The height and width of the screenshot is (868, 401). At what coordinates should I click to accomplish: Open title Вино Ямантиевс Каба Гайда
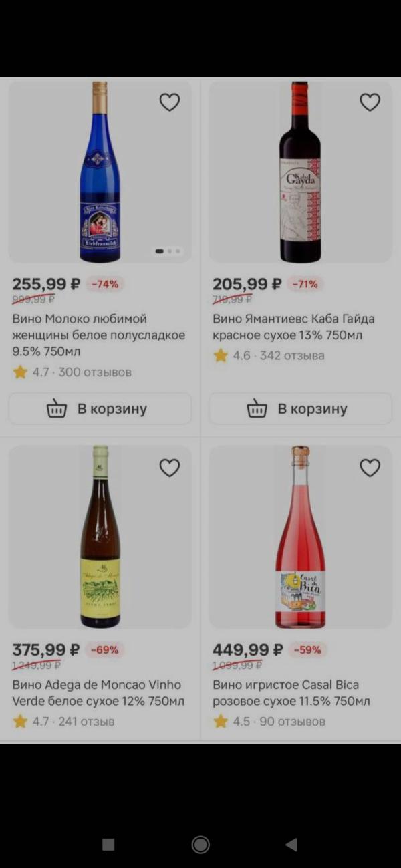(x=293, y=327)
